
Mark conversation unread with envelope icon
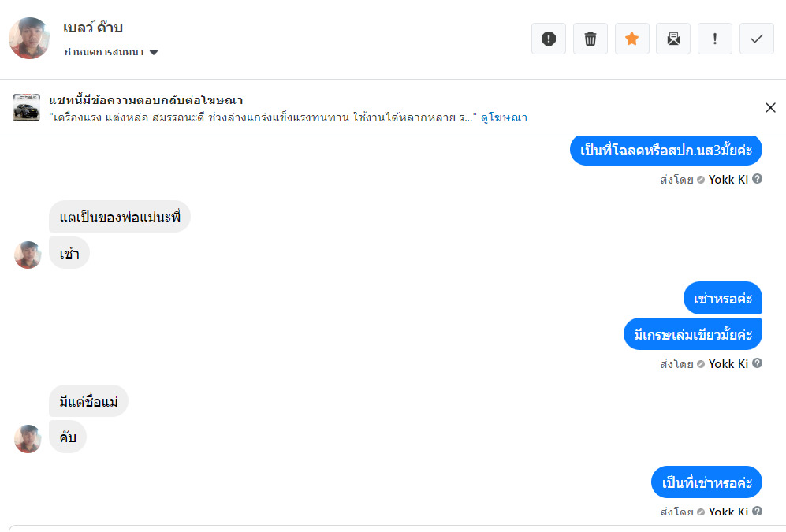tap(673, 39)
